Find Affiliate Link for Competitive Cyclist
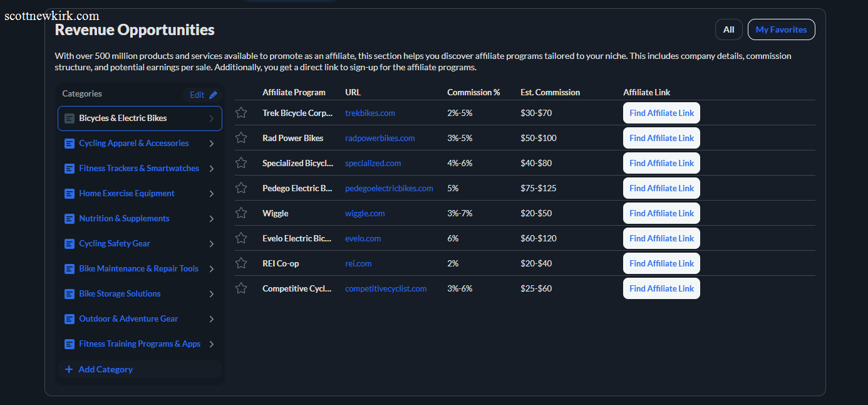 [x=661, y=288]
